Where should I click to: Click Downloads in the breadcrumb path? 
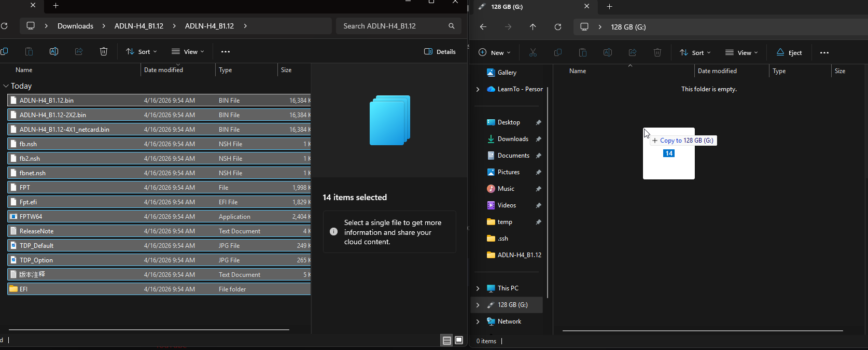(x=75, y=26)
